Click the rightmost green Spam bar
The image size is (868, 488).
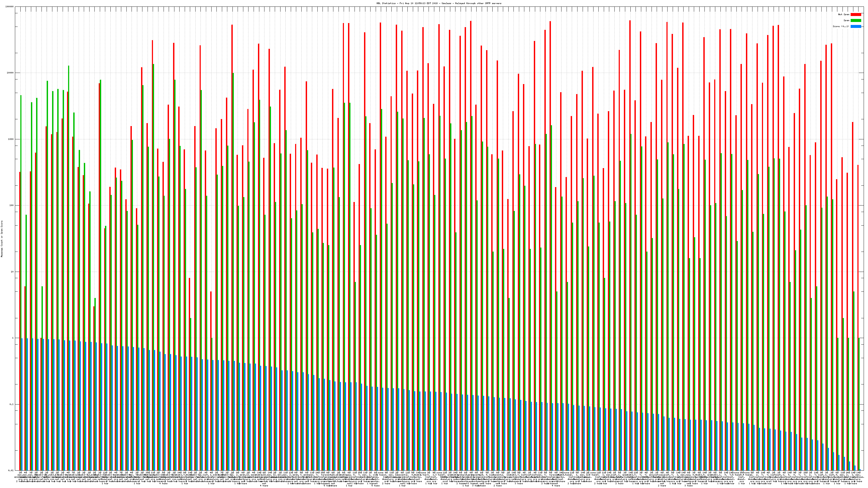[859, 404]
